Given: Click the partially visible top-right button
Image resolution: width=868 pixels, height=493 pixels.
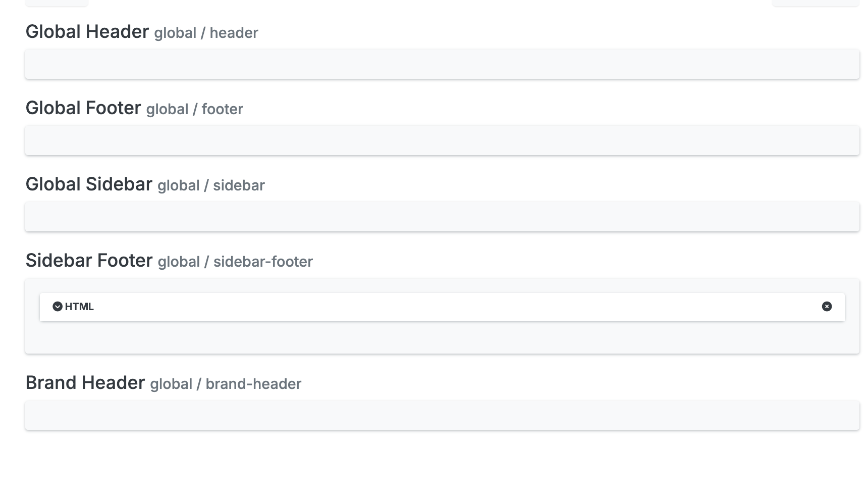Looking at the screenshot, I should [816, 3].
